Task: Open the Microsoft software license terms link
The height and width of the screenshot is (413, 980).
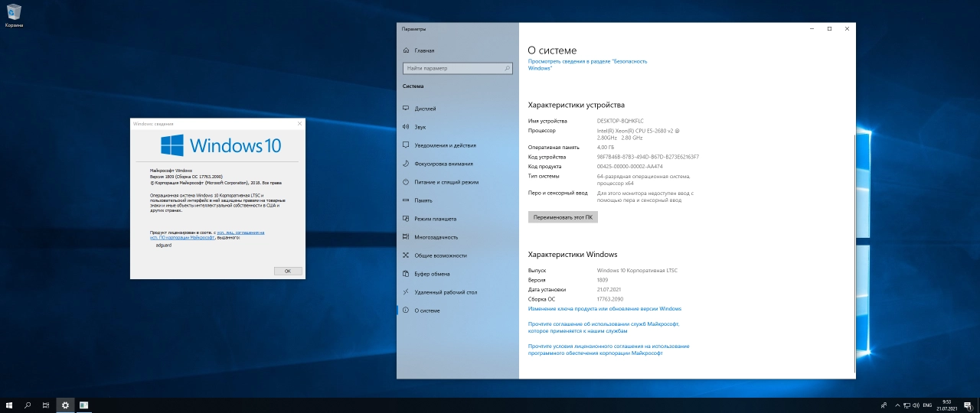Action: [x=609, y=350]
